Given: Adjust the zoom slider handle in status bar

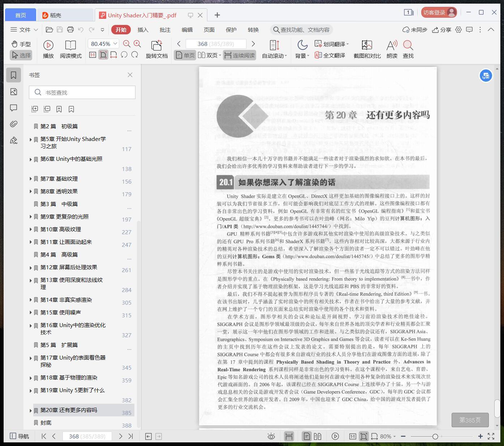Looking at the screenshot, I should [x=435, y=436].
